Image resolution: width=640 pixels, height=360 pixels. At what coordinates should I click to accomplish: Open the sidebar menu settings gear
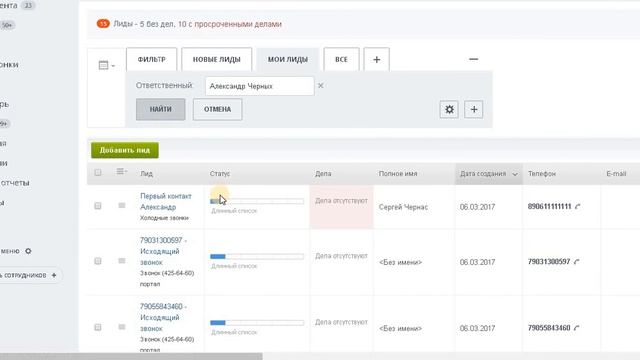point(28,251)
